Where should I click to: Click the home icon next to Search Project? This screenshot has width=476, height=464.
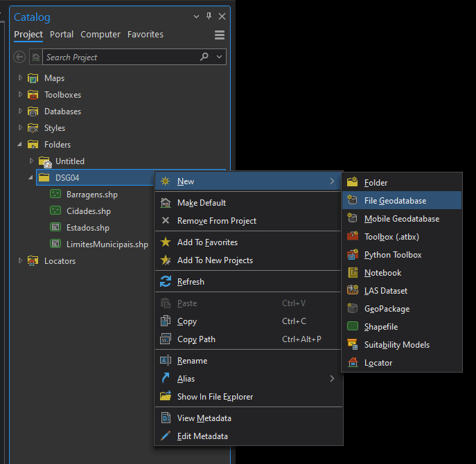[x=35, y=57]
